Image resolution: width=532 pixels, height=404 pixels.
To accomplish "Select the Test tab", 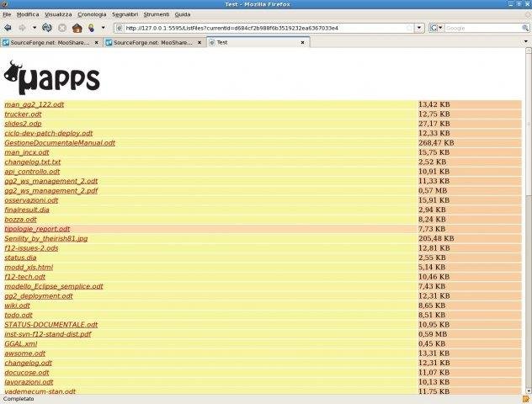I will click(258, 42).
